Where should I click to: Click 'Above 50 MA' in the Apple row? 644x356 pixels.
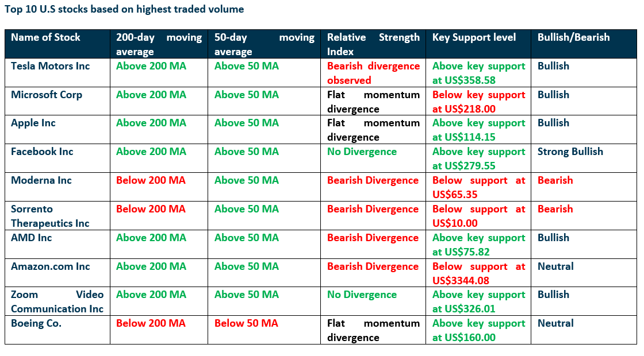click(x=247, y=123)
